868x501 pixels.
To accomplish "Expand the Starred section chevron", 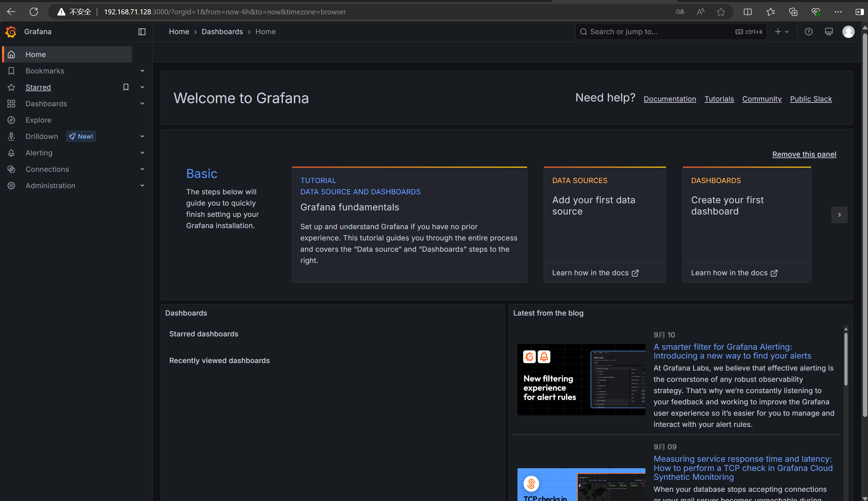I will (142, 87).
